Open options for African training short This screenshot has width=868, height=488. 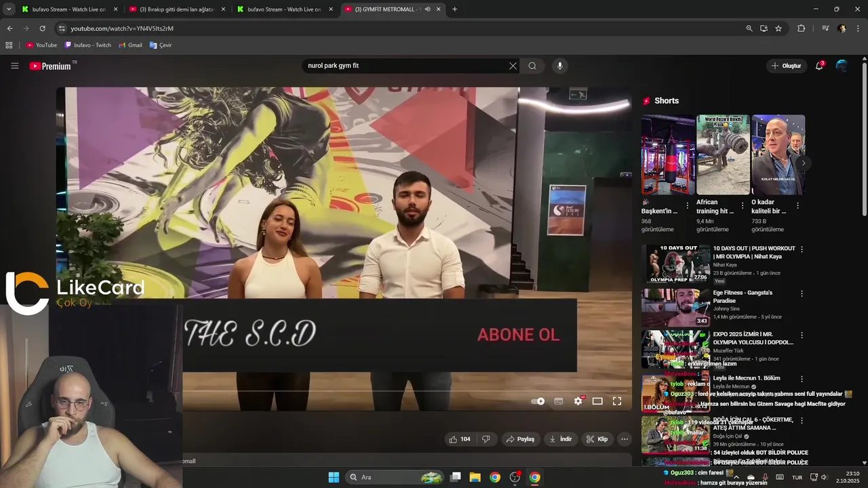[743, 205]
